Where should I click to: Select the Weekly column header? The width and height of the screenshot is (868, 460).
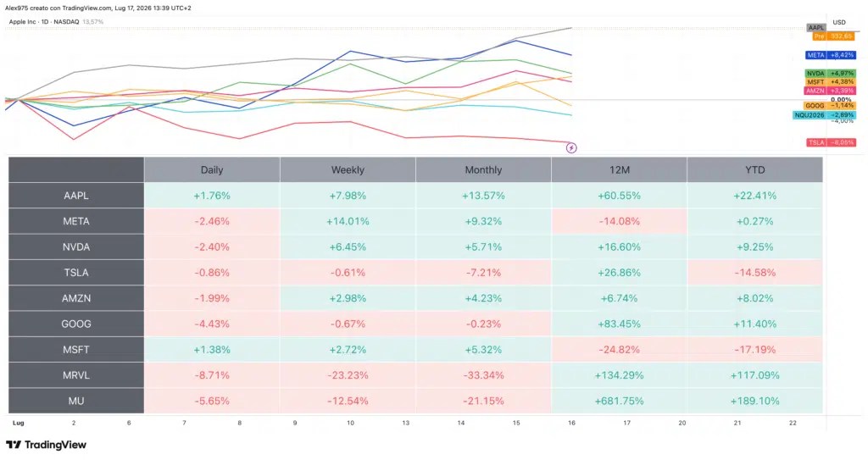pos(348,170)
